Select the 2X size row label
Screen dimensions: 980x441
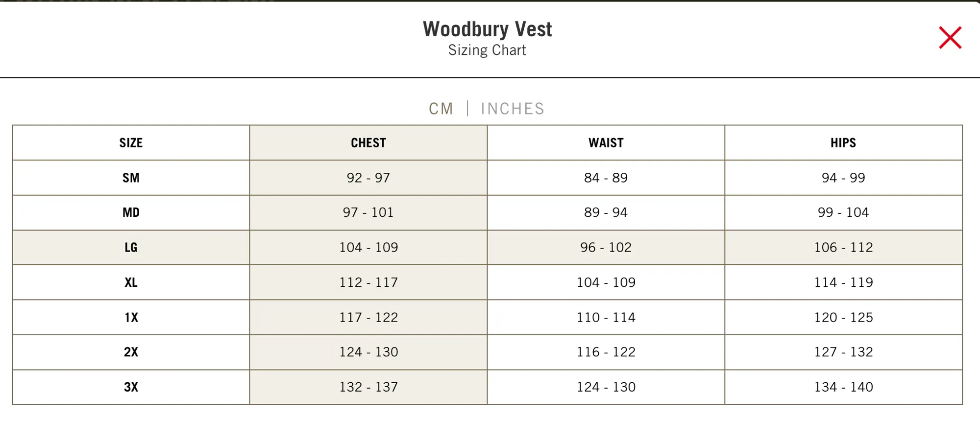pyautogui.click(x=131, y=352)
